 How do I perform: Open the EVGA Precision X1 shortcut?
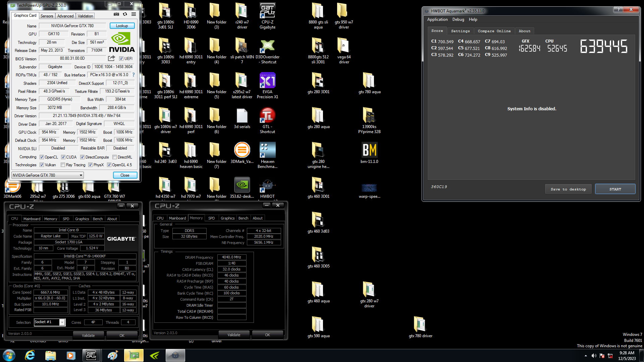coord(267,85)
